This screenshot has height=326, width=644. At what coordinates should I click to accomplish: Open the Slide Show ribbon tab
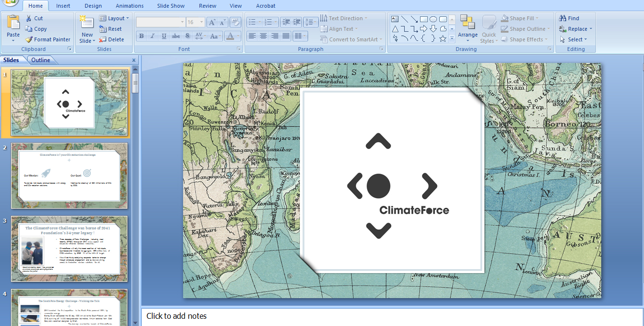(x=171, y=6)
